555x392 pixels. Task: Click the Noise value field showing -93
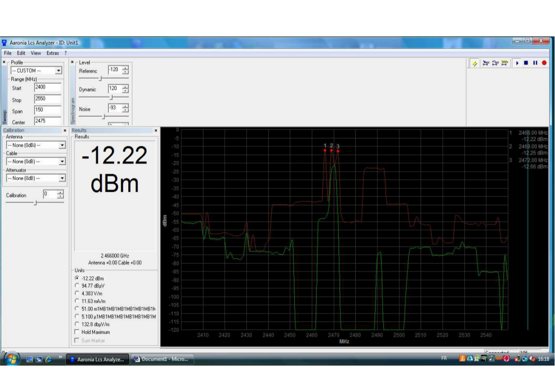point(115,108)
